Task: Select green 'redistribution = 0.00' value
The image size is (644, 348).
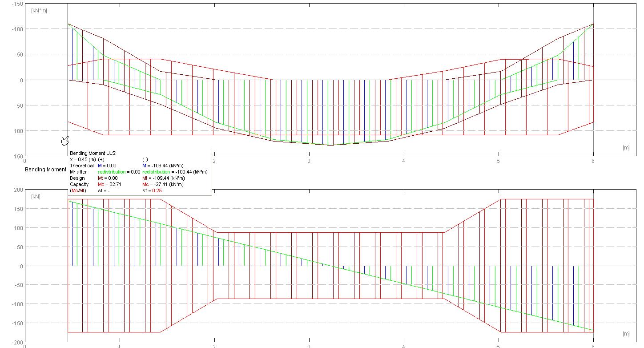Action: coord(119,172)
